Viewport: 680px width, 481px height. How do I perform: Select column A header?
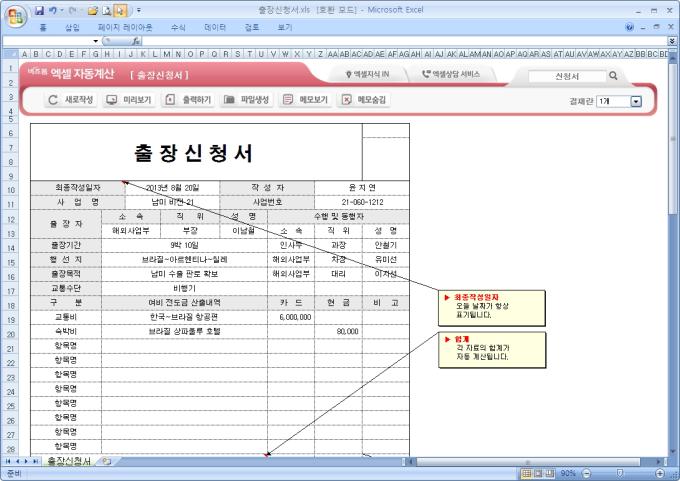(x=24, y=54)
